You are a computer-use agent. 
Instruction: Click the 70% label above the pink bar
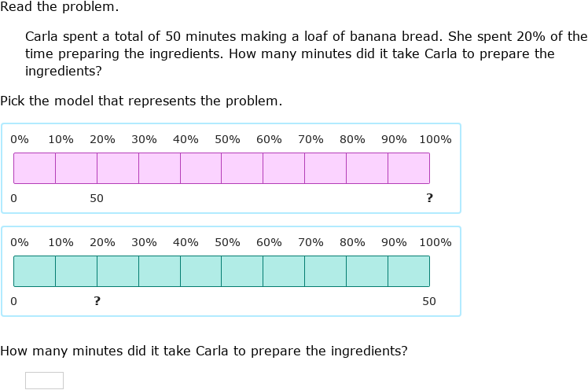click(x=311, y=139)
